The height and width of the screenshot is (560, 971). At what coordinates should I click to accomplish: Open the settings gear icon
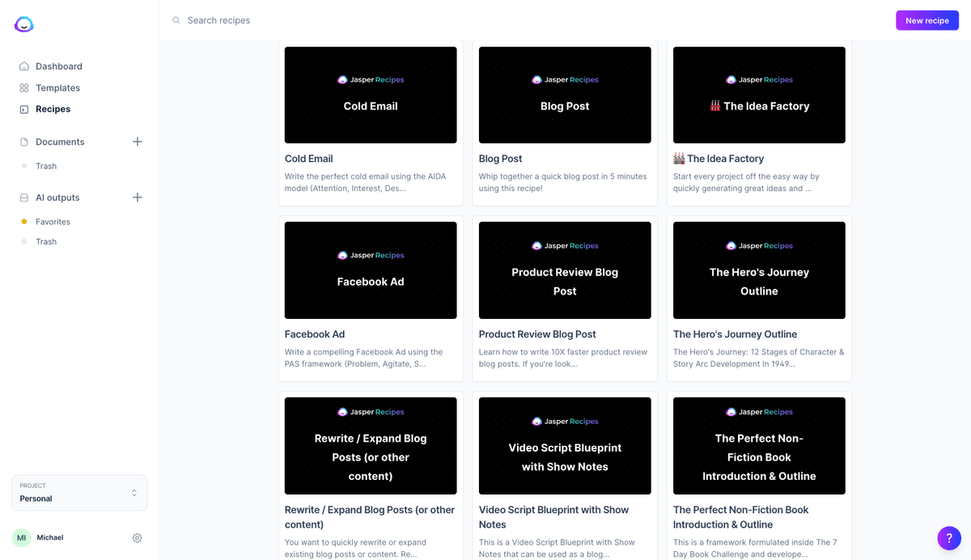click(x=137, y=538)
